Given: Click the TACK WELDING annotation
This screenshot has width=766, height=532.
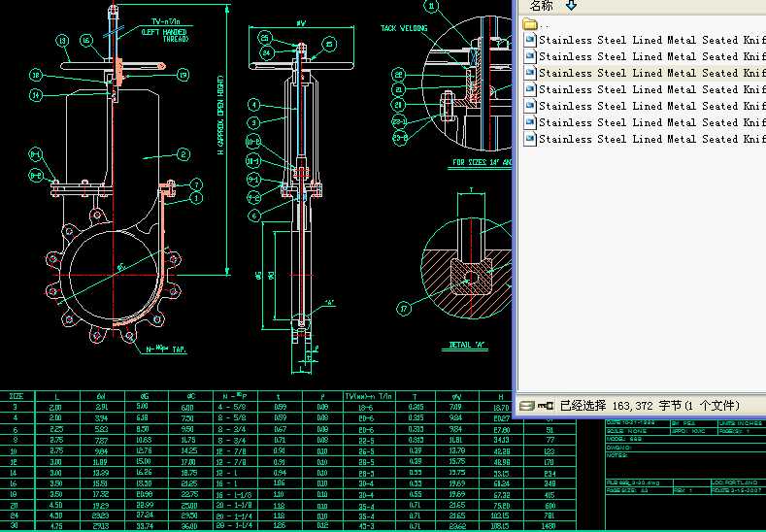Looking at the screenshot, I should click(x=404, y=29).
